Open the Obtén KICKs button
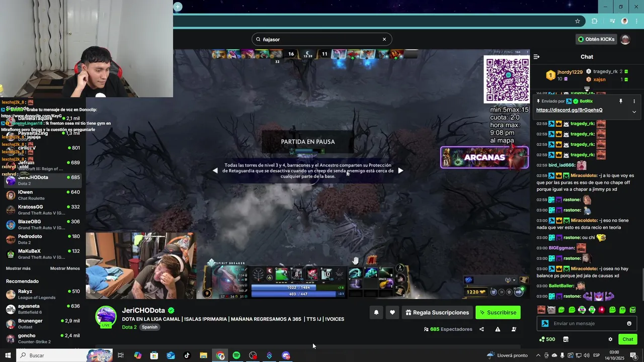The width and height of the screenshot is (644, 362). pyautogui.click(x=597, y=39)
